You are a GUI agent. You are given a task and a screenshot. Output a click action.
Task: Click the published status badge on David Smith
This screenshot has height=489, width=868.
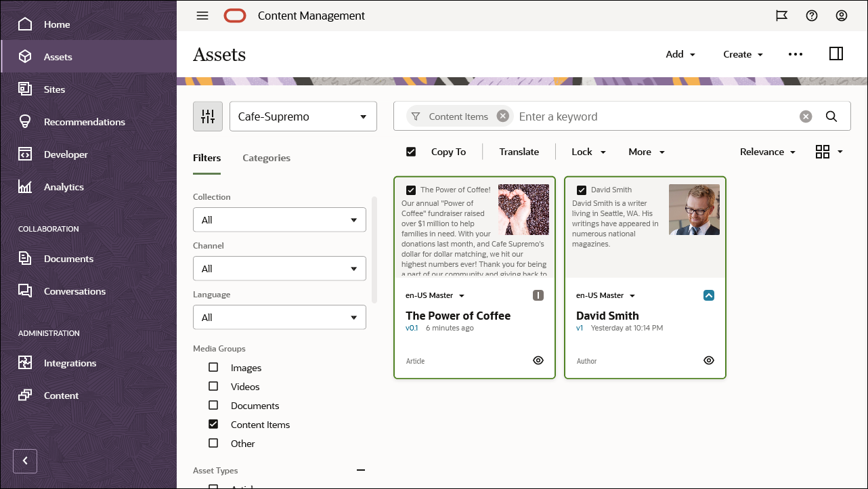point(709,295)
